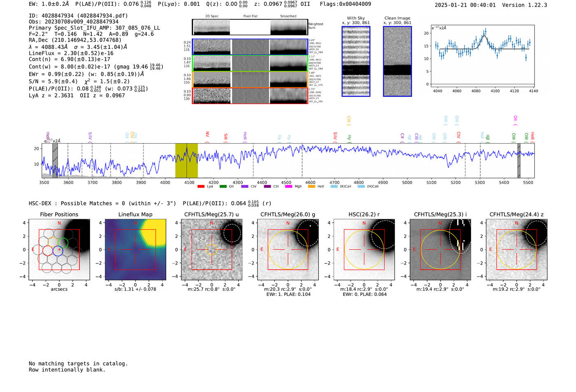Screen dimensions: 576x392
Task: Open the With Sky image panel
Action: tap(356, 61)
